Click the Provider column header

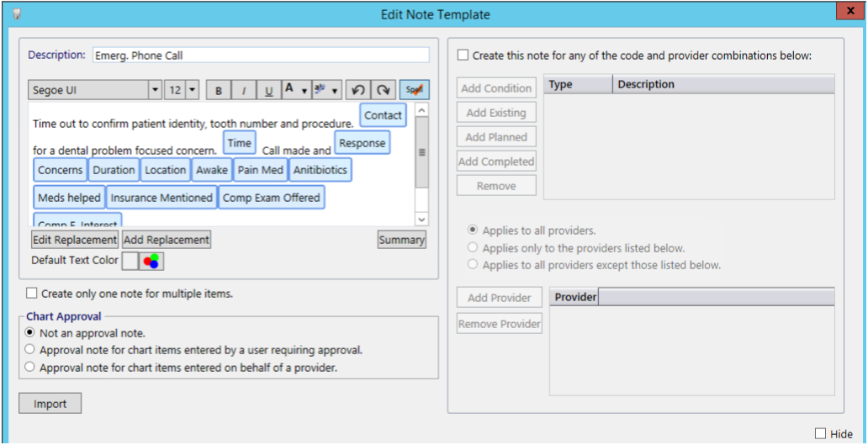pyautogui.click(x=574, y=297)
